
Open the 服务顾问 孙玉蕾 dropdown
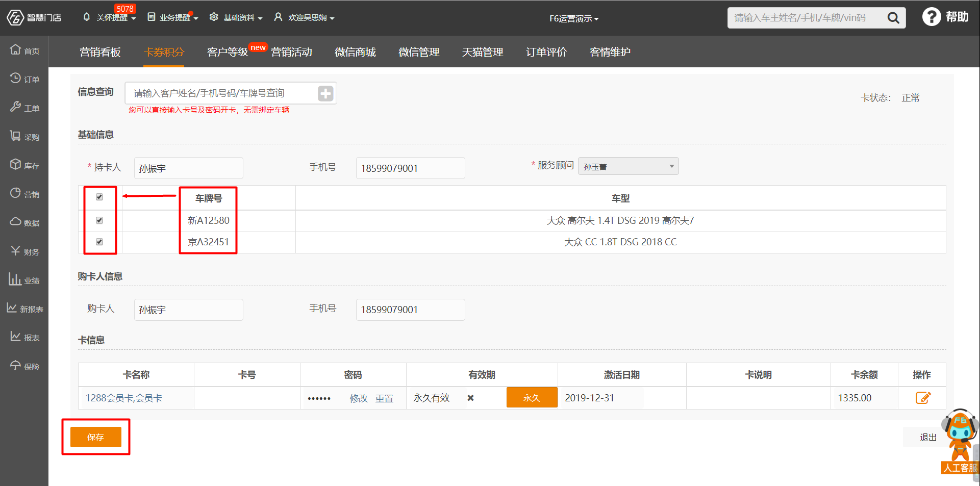pyautogui.click(x=628, y=166)
